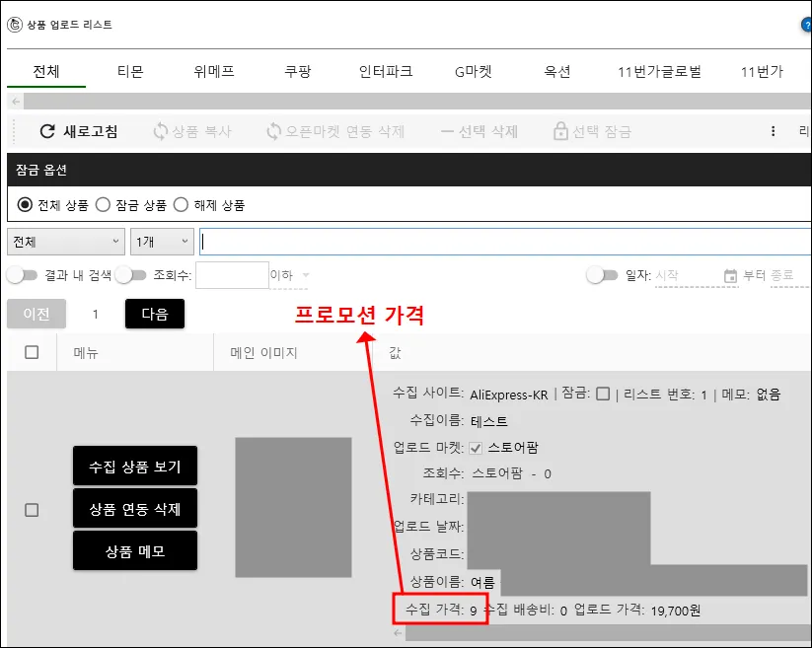Select the 해제 상품 radio button
The width and height of the screenshot is (812, 648).
coord(181,205)
